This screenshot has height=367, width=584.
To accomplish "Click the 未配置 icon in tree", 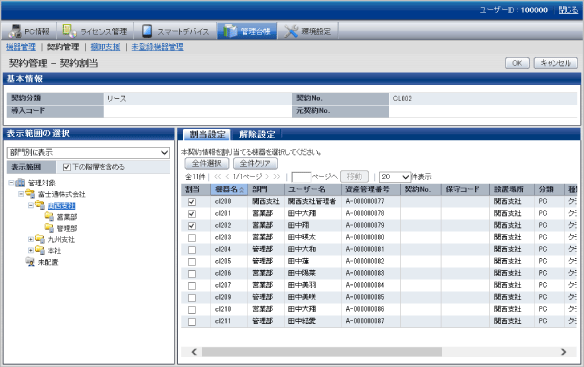I will pos(30,262).
